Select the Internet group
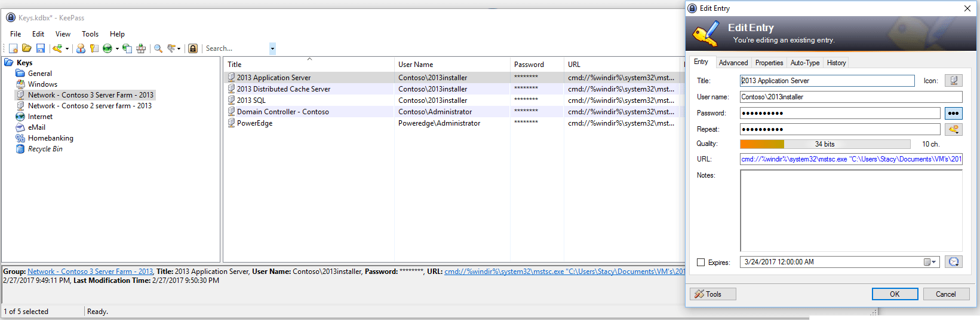Viewport: 980px width, 320px height. 40,117
